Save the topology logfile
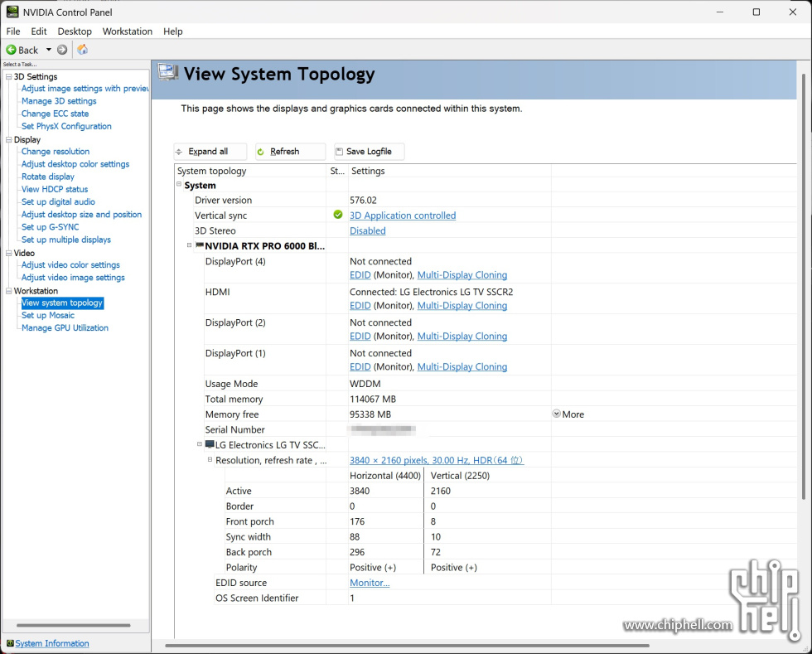The height and width of the screenshot is (654, 812). [369, 152]
